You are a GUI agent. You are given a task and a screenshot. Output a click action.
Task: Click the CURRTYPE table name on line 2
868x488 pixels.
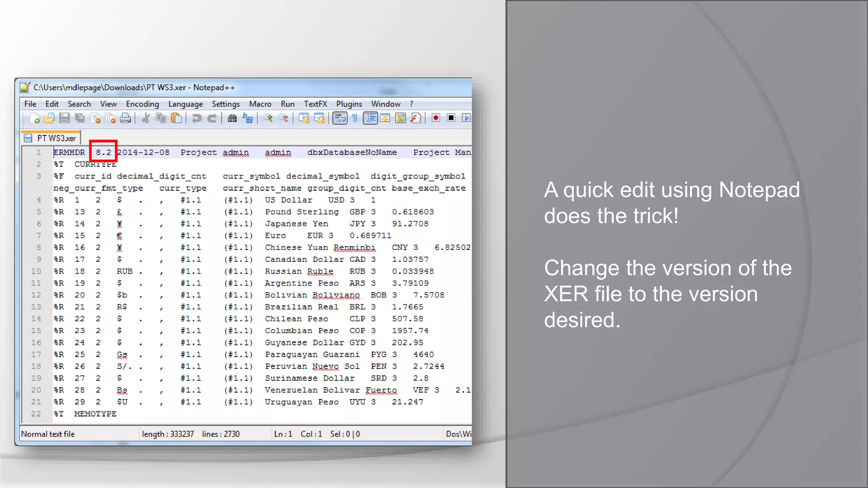pos(95,164)
